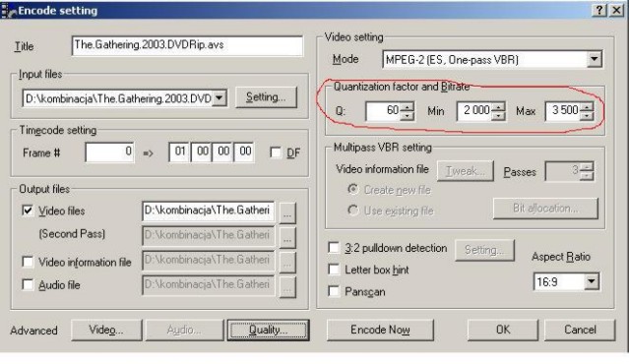Click the Video files output path field

209,212
